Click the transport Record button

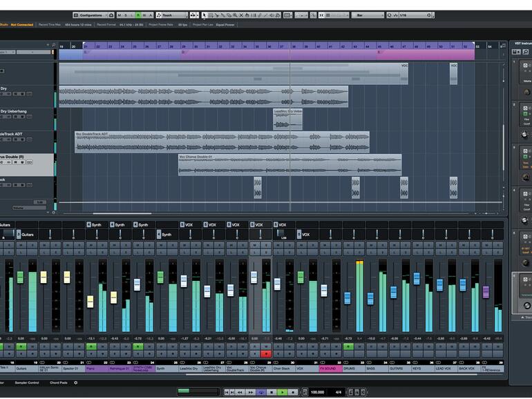292,392
